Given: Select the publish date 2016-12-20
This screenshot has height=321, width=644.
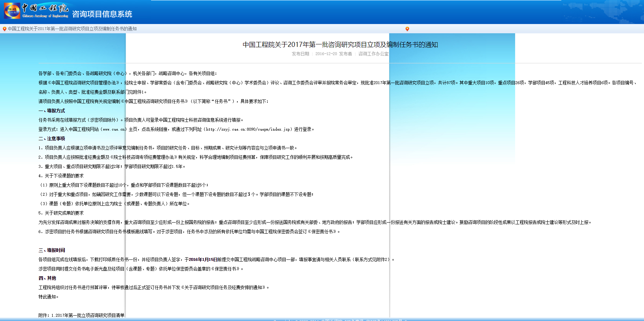Looking at the screenshot, I should pos(326,54).
